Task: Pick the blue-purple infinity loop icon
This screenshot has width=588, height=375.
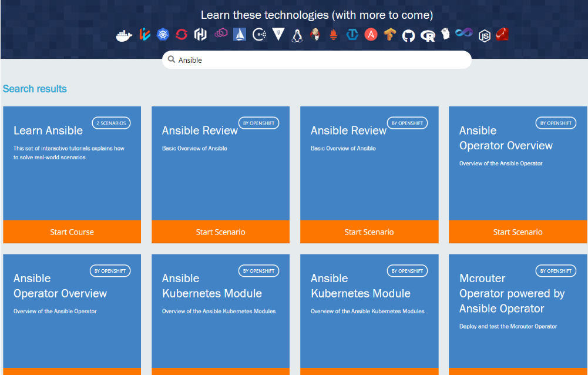Action: coord(464,33)
